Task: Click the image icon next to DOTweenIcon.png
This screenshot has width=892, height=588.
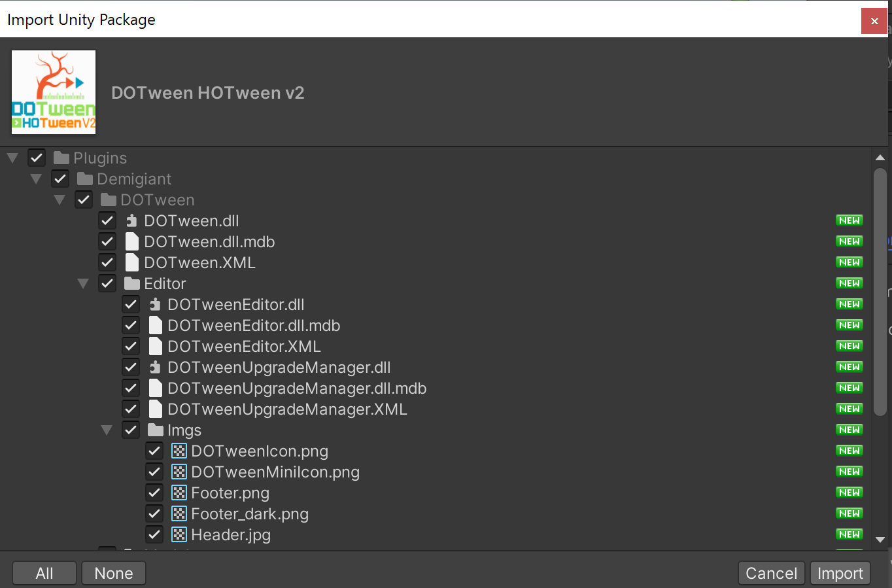Action: pyautogui.click(x=179, y=451)
